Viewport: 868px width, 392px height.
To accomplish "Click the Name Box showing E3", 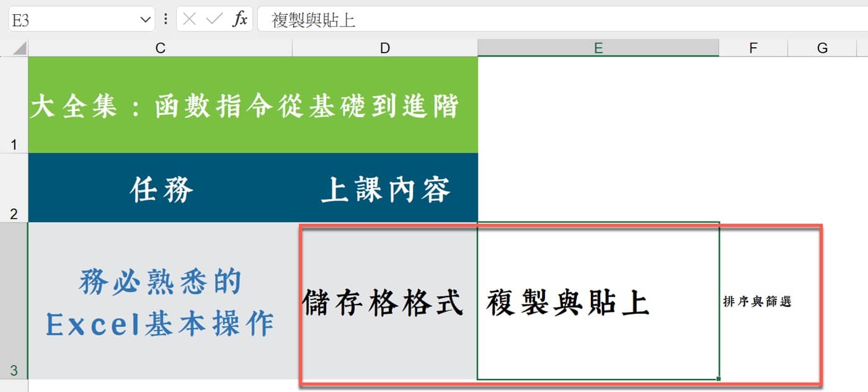I will pos(81,19).
